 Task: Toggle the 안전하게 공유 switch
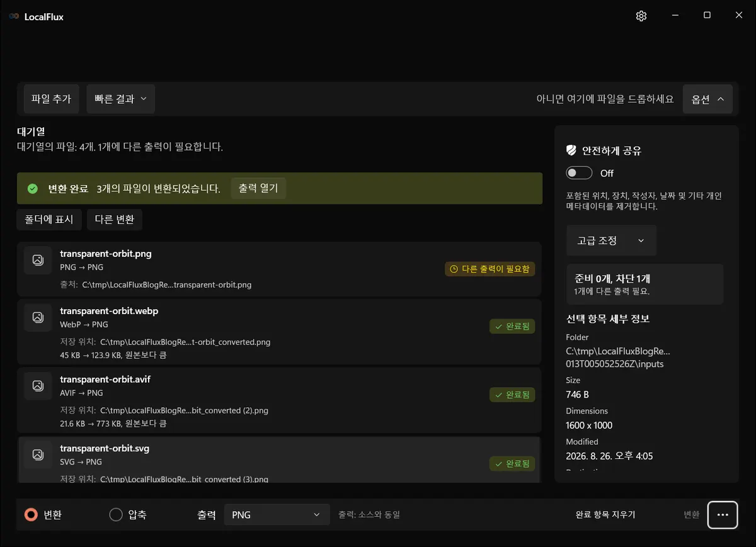click(579, 173)
